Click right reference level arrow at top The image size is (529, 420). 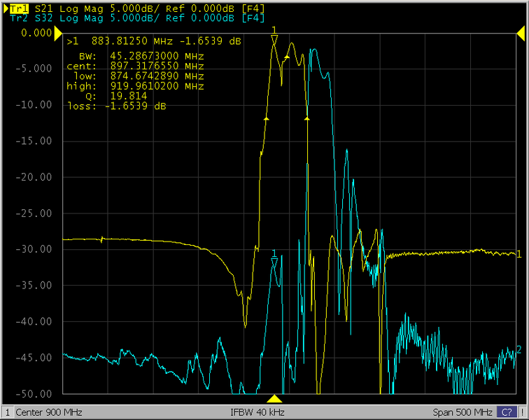point(519,32)
